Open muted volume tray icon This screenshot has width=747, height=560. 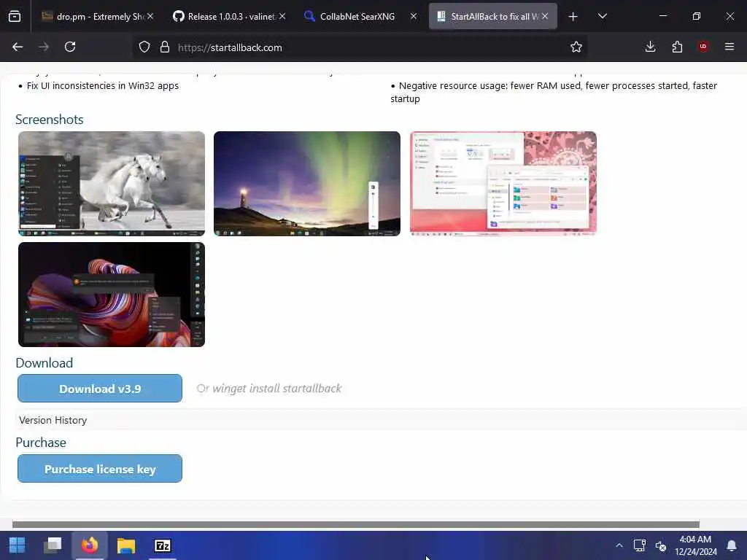point(661,545)
